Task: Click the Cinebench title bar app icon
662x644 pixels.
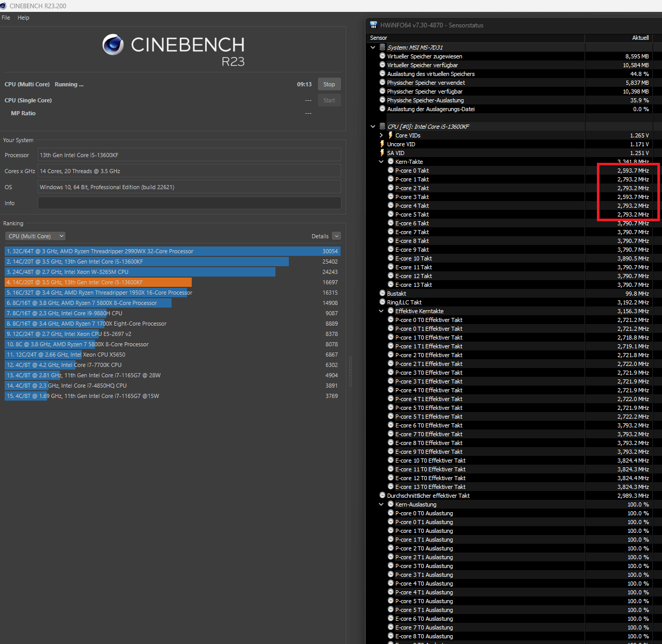Action: (4, 6)
